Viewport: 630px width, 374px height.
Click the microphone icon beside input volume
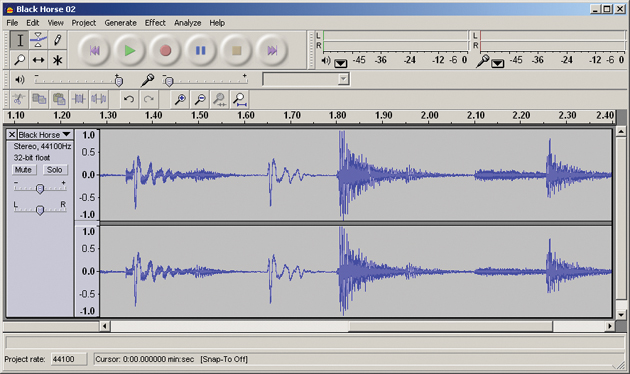pyautogui.click(x=147, y=80)
